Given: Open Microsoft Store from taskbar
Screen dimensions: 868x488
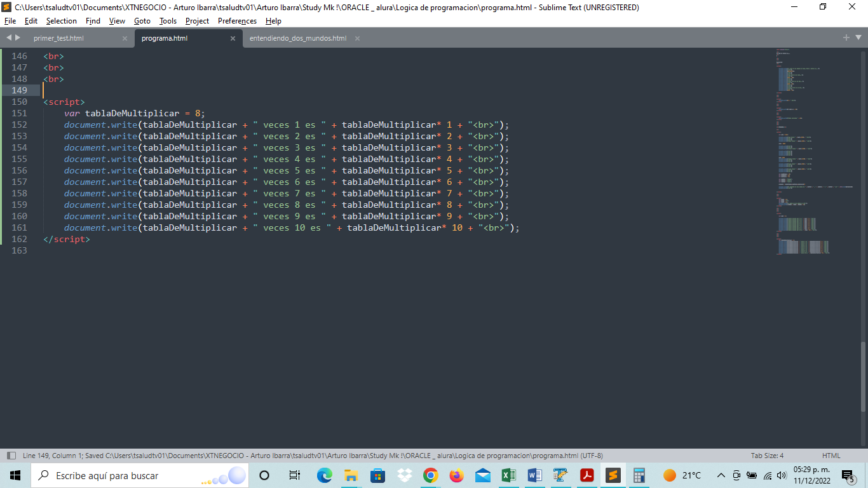Looking at the screenshot, I should [x=378, y=475].
